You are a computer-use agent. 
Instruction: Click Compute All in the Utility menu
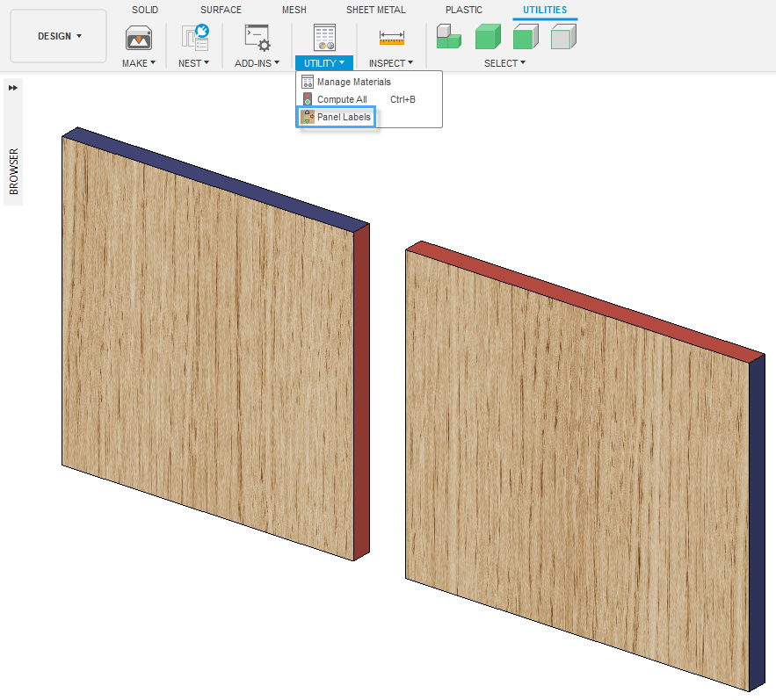341,99
